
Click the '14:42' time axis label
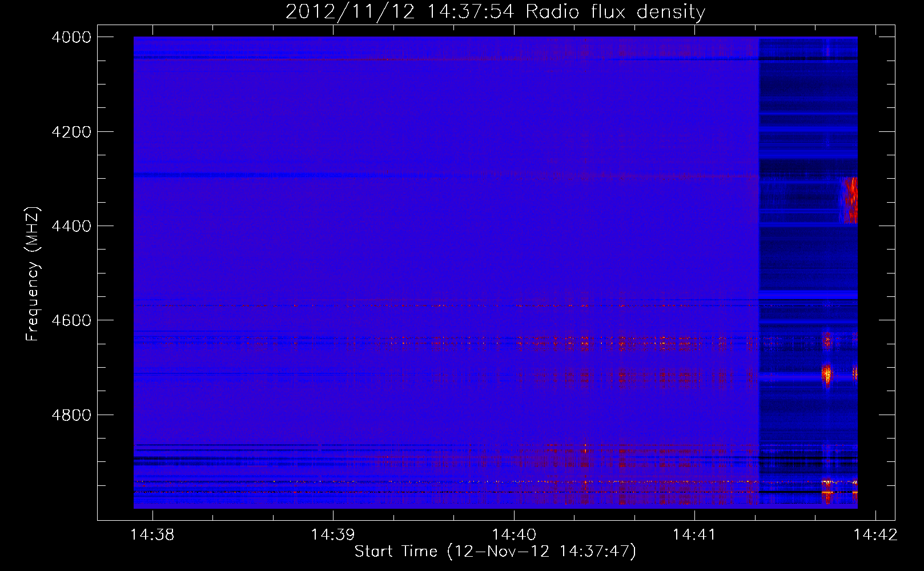click(x=875, y=534)
